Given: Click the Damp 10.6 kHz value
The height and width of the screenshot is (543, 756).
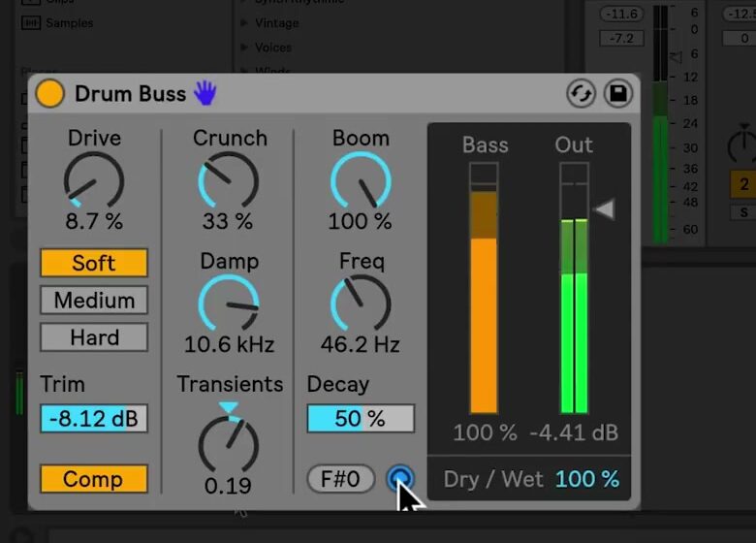Looking at the screenshot, I should (229, 344).
